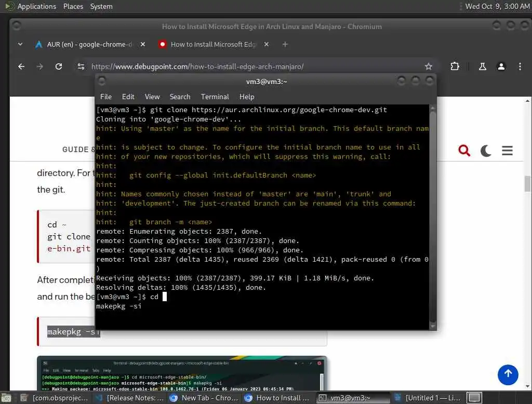532x404 pixels.
Task: Close the How to Install Microsoft Edge tab
Action: click(267, 44)
